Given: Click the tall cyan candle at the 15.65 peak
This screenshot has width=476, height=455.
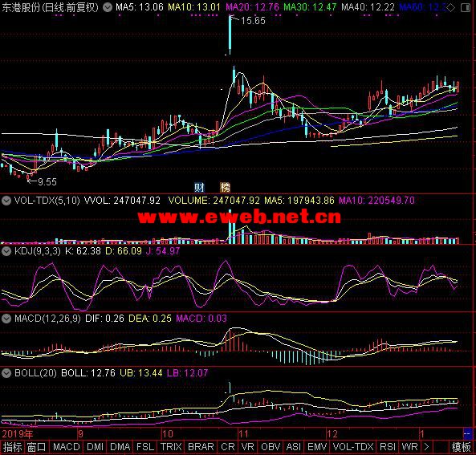Looking at the screenshot, I should click(230, 35).
